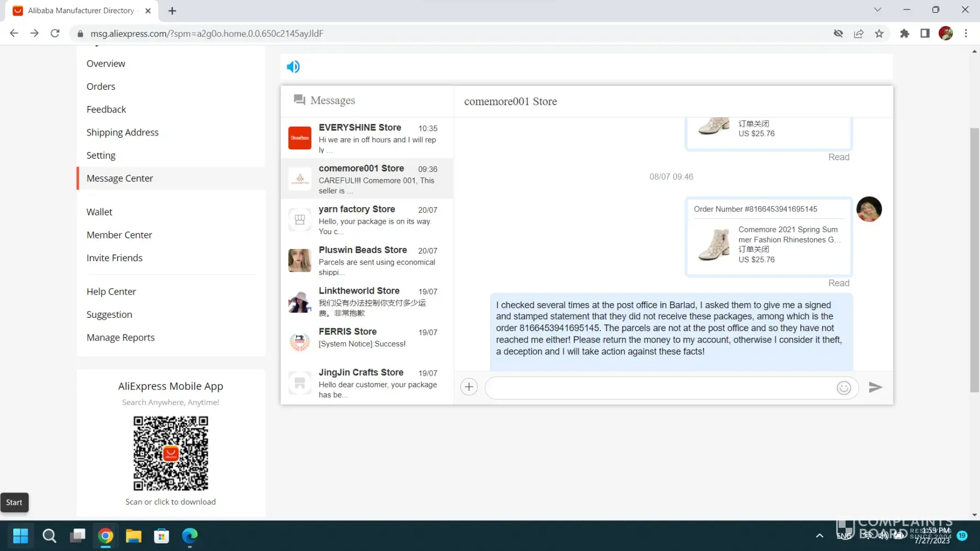
Task: Bookmark this page with star icon
Action: (x=879, y=34)
